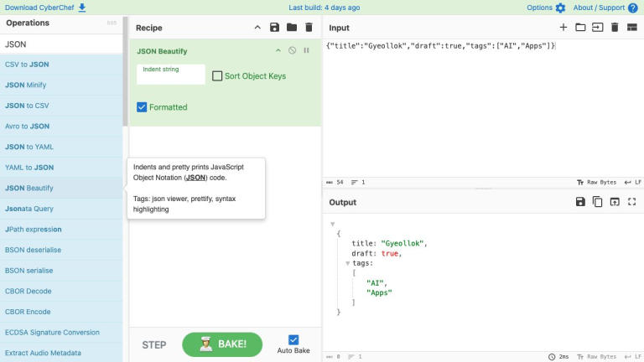Add a new input tab with the plus icon
Viewport: 644px width, 362px height.
[563, 28]
